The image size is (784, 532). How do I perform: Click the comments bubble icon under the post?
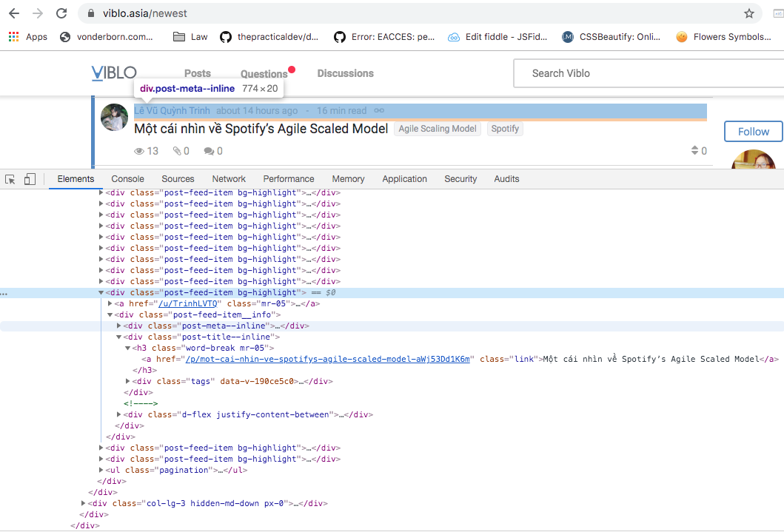(209, 151)
